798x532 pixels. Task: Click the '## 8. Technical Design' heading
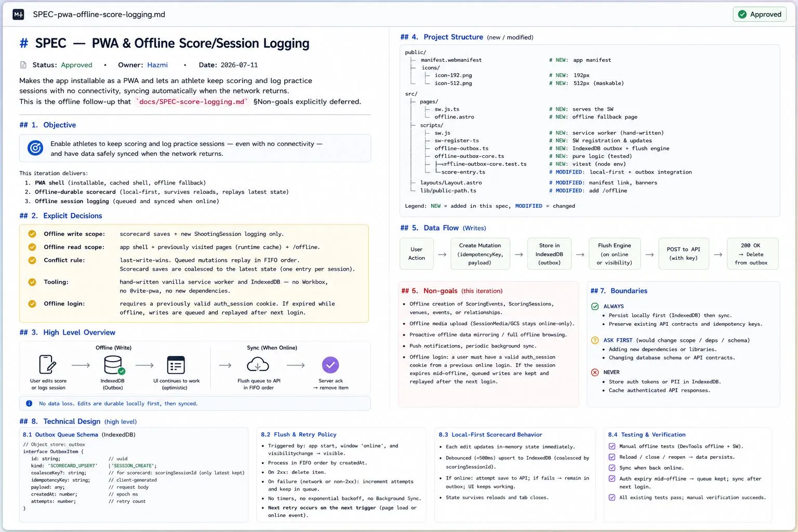[60, 421]
